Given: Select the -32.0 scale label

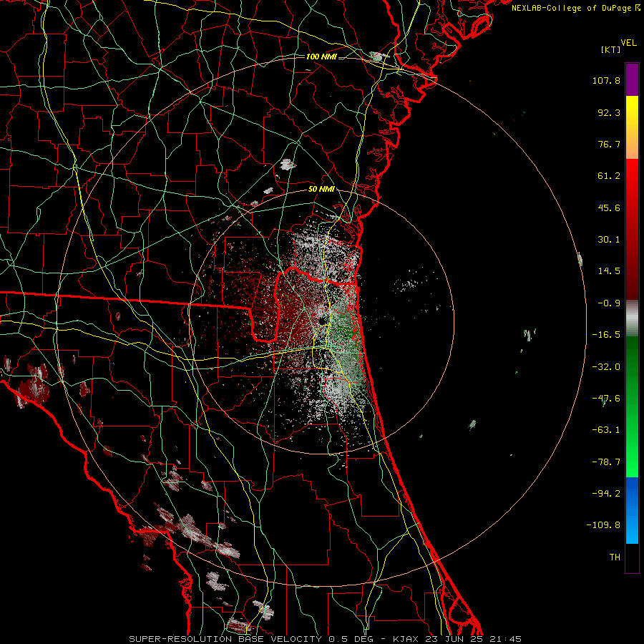Looking at the screenshot, I should tap(606, 367).
